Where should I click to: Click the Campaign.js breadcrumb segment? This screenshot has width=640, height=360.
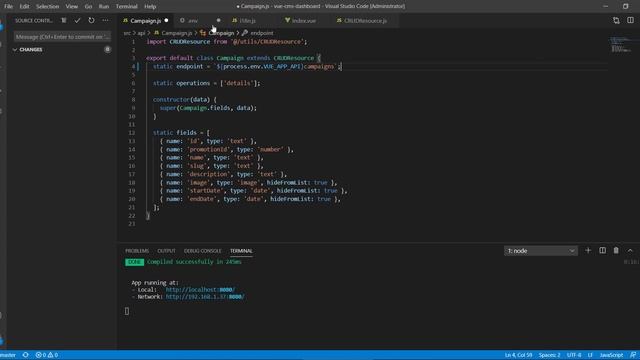[176, 33]
